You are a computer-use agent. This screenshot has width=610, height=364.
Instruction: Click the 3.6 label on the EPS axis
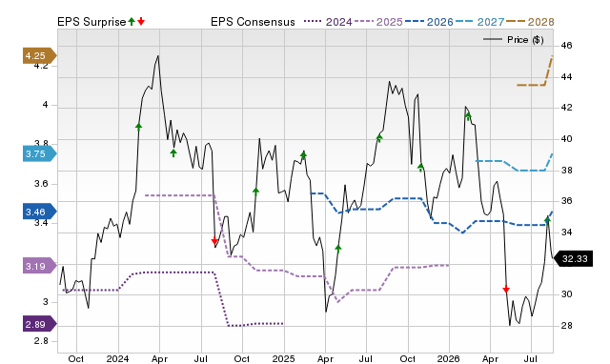[x=41, y=184]
